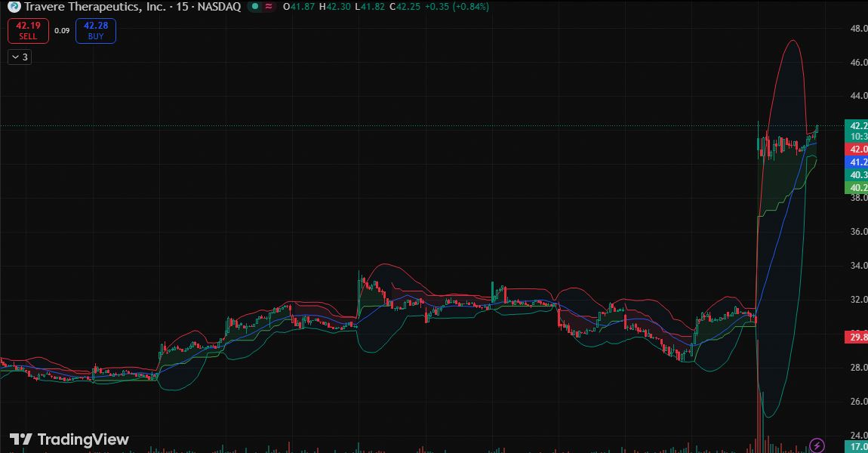This screenshot has width=868, height=453.
Task: Click the 28.0 price scale tick
Action: coord(859,368)
